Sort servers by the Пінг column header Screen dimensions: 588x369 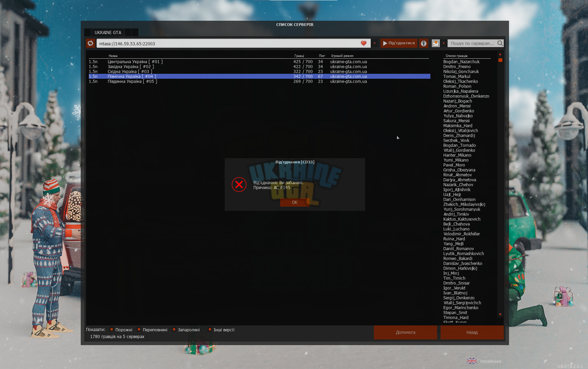322,56
